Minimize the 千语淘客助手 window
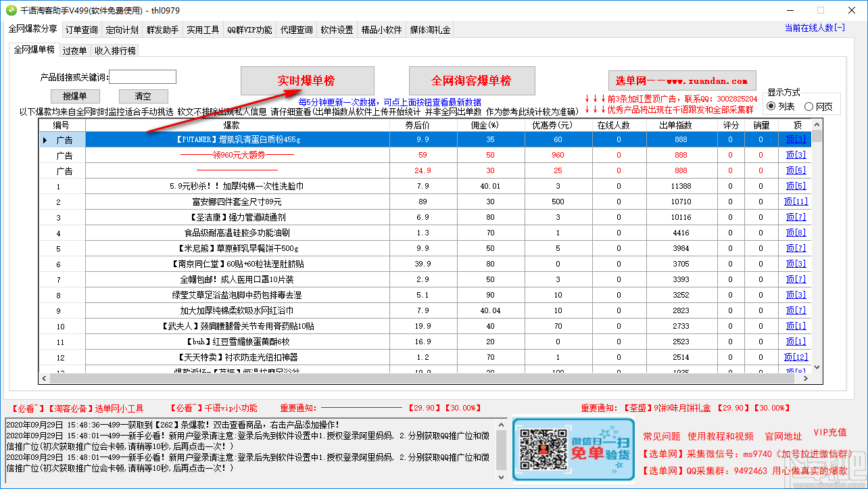Viewport: 868px width, 489px height. click(788, 10)
